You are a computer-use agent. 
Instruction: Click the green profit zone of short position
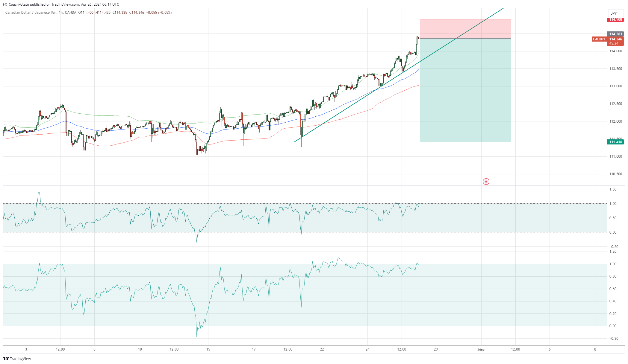pos(465,90)
